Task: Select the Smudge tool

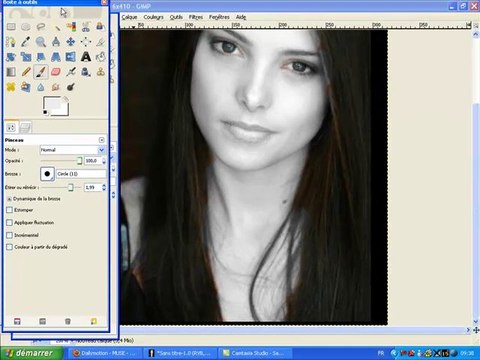Action: 56,87
